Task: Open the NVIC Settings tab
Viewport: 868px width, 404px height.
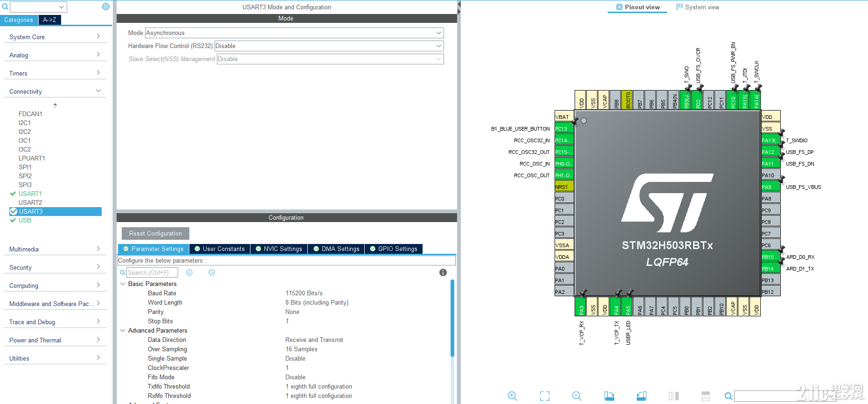Action: tap(279, 249)
